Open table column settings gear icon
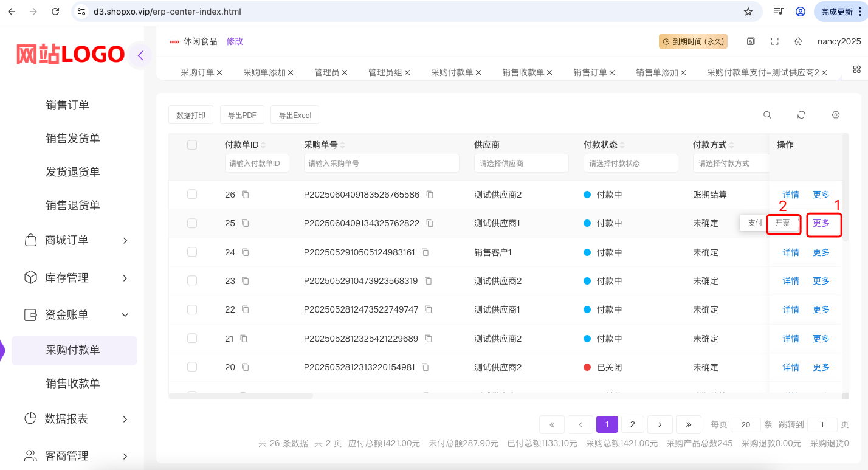868x470 pixels. point(836,115)
